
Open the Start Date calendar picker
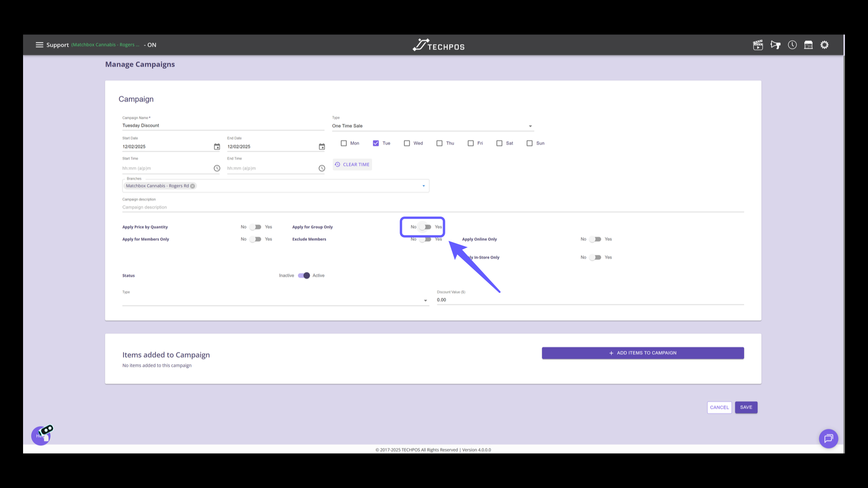217,146
